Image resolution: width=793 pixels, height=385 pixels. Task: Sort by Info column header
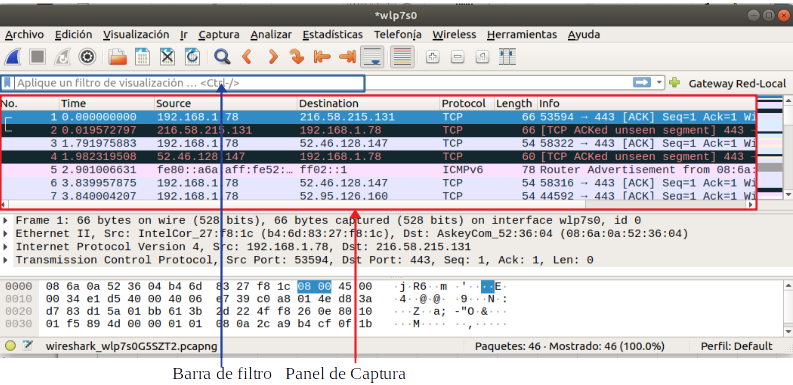click(646, 104)
